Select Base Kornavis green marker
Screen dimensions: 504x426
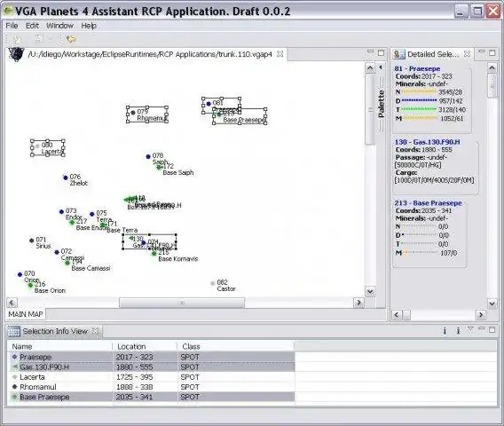tap(154, 253)
